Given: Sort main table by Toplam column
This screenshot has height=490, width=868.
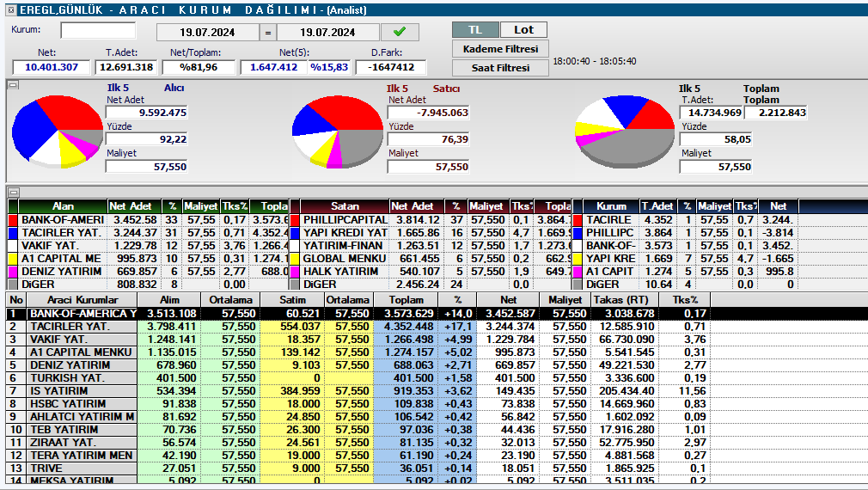Looking at the screenshot, I should coord(406,299).
